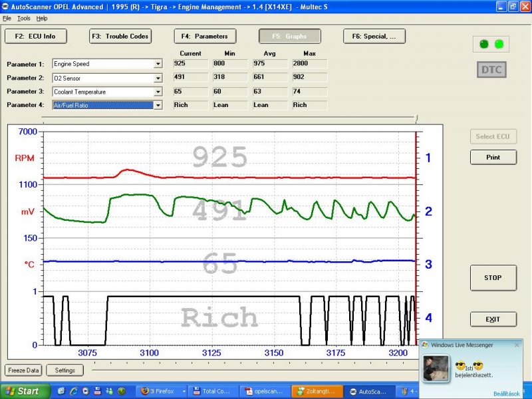Viewport: 532px width, 399px height.
Task: Click the graph channel number 2 label
Action: 428,211
